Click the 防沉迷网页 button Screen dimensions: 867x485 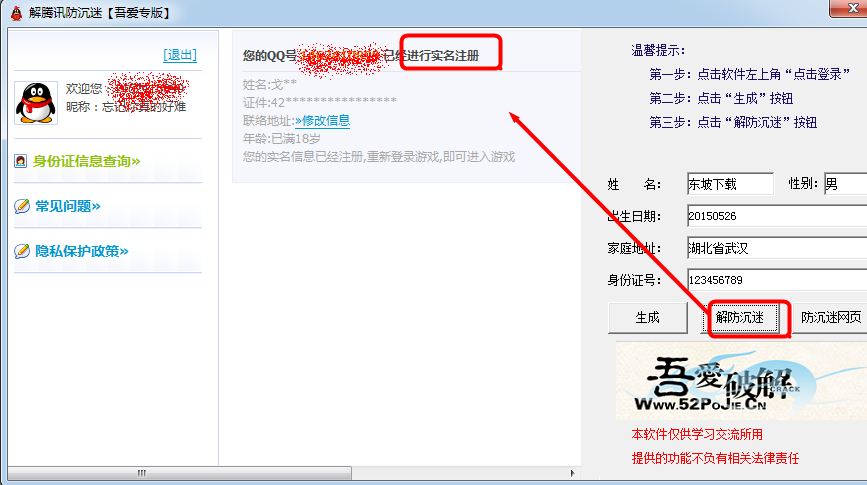point(831,317)
